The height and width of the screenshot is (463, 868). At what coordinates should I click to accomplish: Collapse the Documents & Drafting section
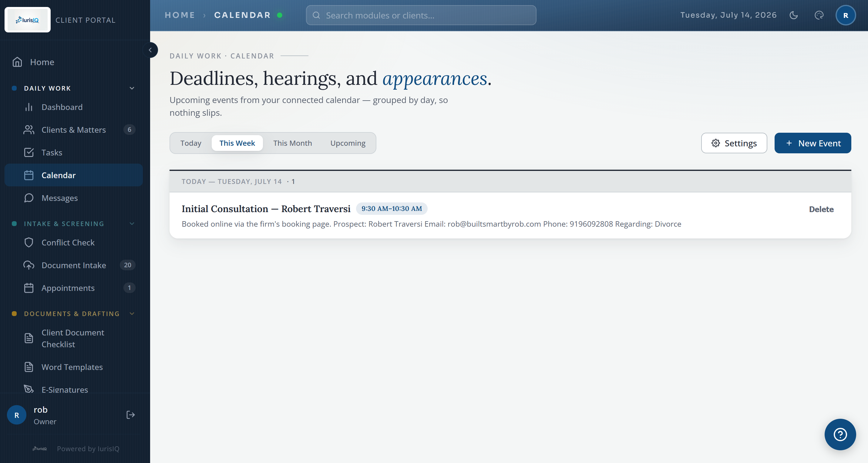point(132,314)
